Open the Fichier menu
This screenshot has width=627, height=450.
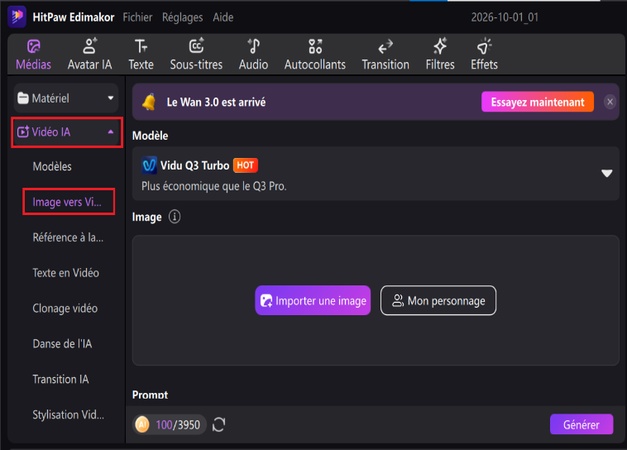137,17
